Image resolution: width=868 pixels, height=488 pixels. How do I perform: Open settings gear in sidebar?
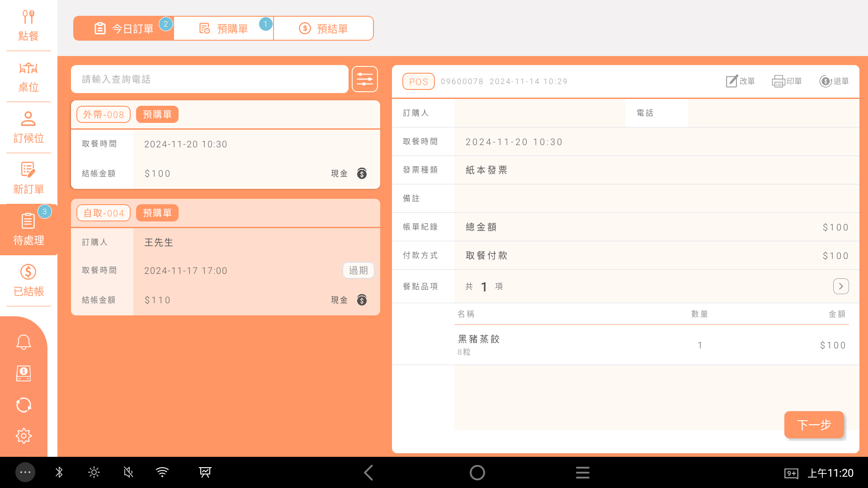24,436
